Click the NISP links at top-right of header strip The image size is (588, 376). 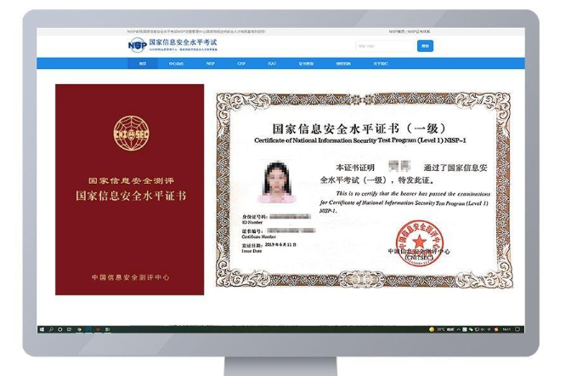tap(410, 31)
